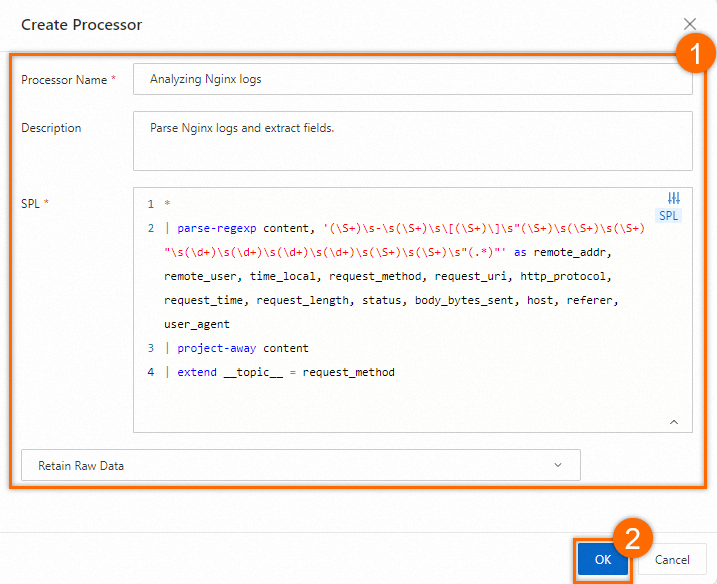This screenshot has height=584, width=717.
Task: Collapse the SPL editor using the up chevron
Action: pos(674,422)
